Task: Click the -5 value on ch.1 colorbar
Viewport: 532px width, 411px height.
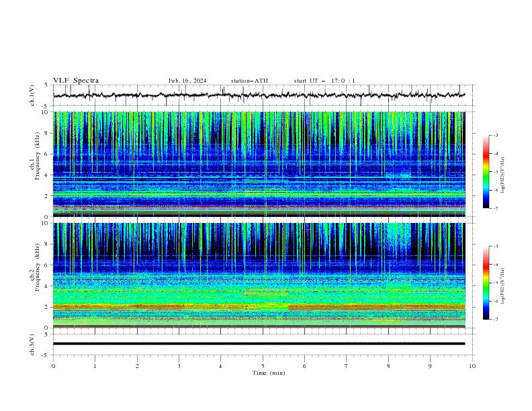Action: click(x=496, y=172)
